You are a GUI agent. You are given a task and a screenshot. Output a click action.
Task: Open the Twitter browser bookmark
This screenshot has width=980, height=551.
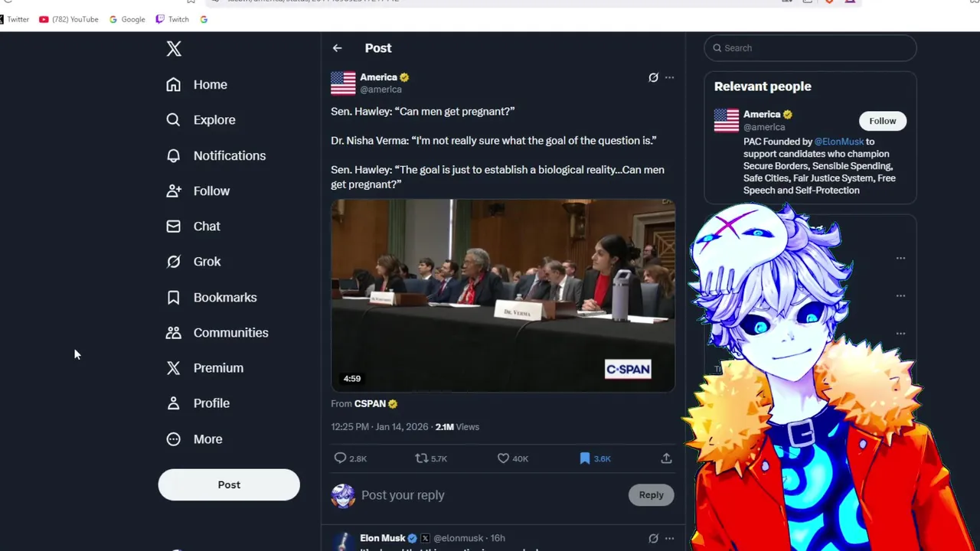(x=15, y=19)
